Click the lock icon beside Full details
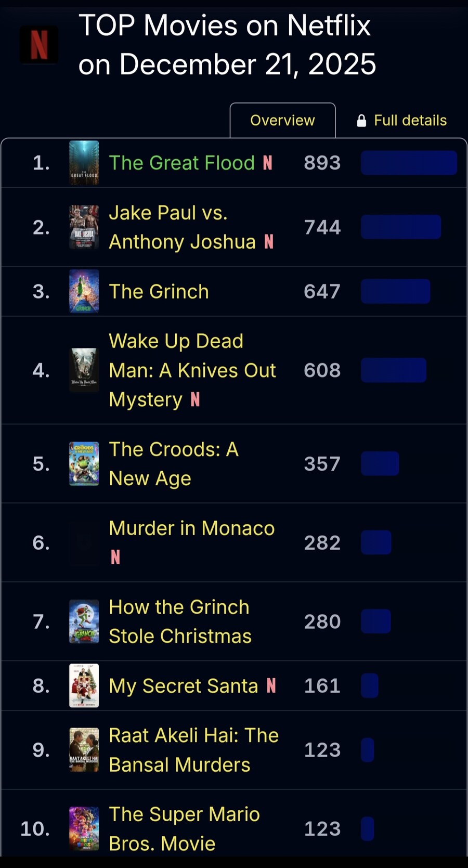Screen dimensions: 468x868 click(361, 121)
